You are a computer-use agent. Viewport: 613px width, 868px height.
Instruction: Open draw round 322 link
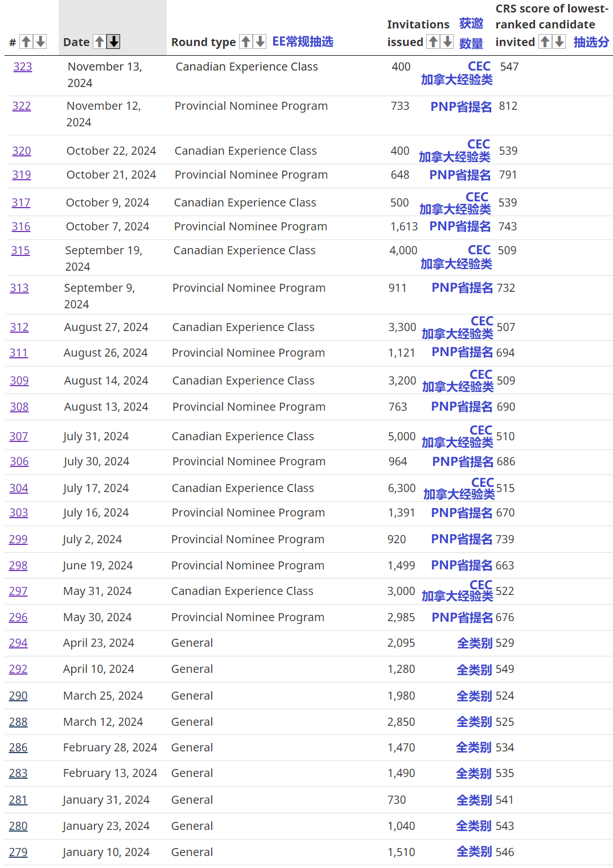(22, 106)
